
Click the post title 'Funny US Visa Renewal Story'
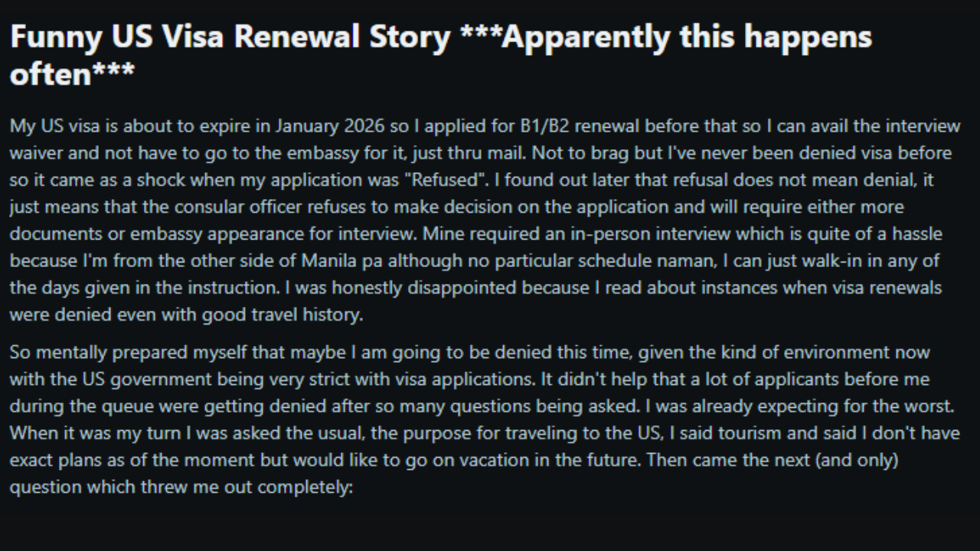click(x=230, y=37)
